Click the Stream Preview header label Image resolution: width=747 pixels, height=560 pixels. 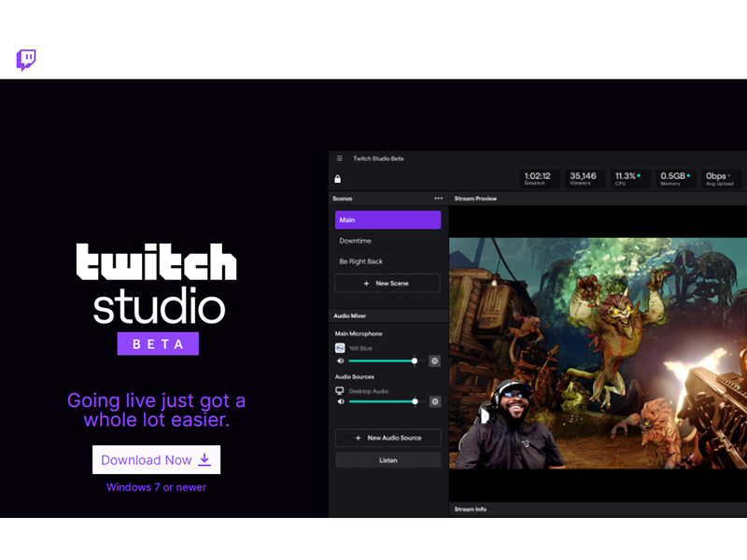475,199
